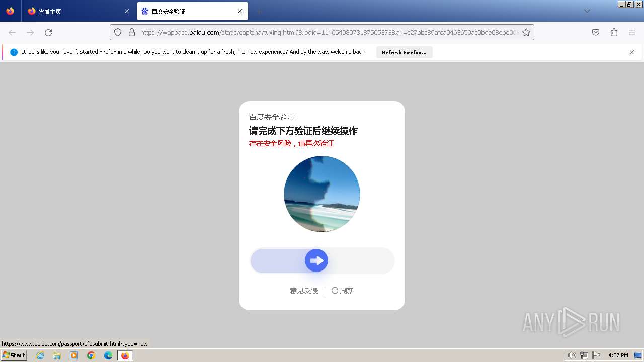Minimize the Firefox window
The image size is (644, 362).
pos(622,4)
